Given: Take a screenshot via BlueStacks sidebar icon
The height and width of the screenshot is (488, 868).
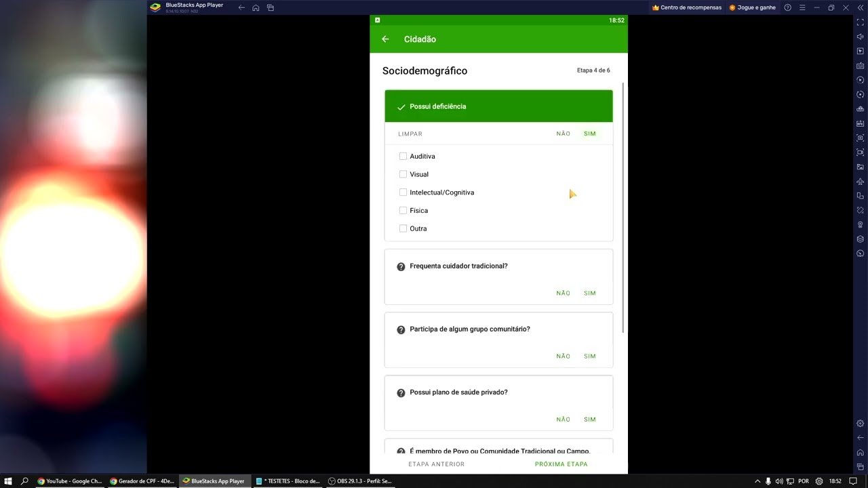Looking at the screenshot, I should pyautogui.click(x=861, y=138).
